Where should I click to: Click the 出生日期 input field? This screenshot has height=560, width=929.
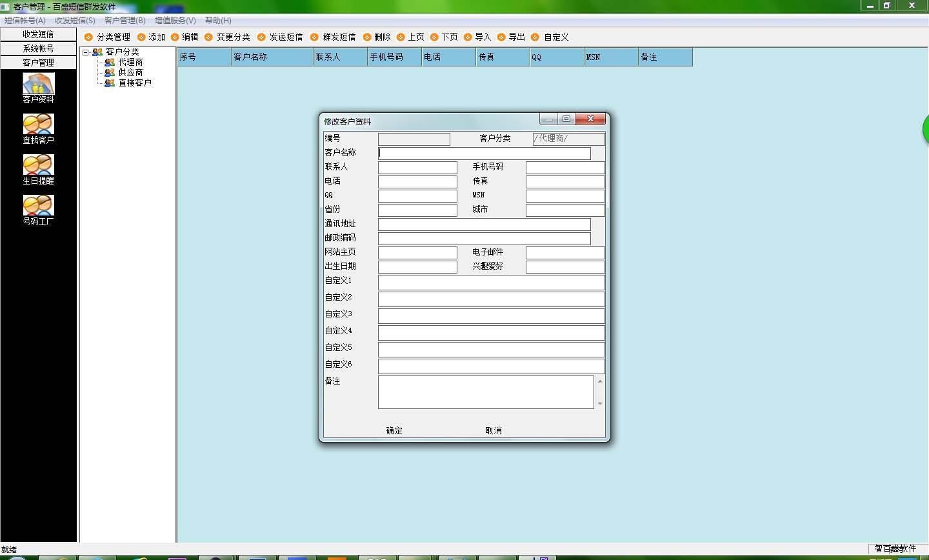click(x=417, y=266)
